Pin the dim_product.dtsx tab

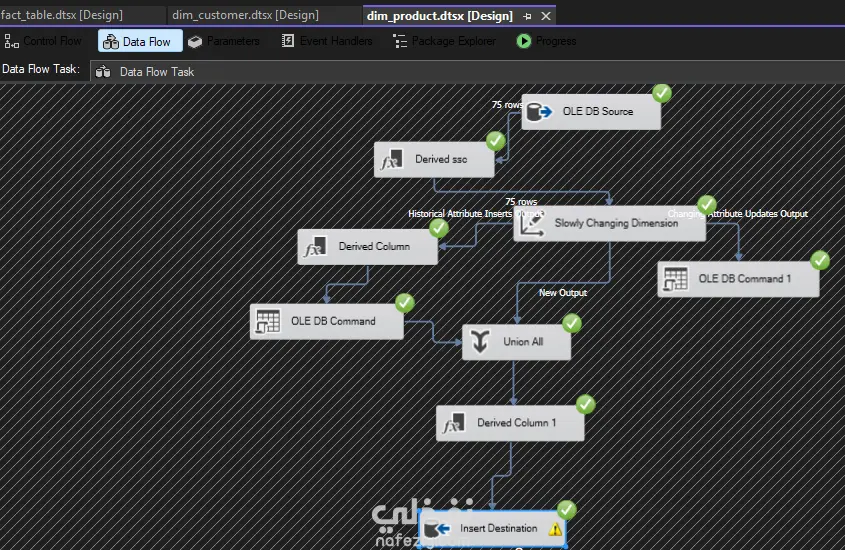[x=528, y=16]
